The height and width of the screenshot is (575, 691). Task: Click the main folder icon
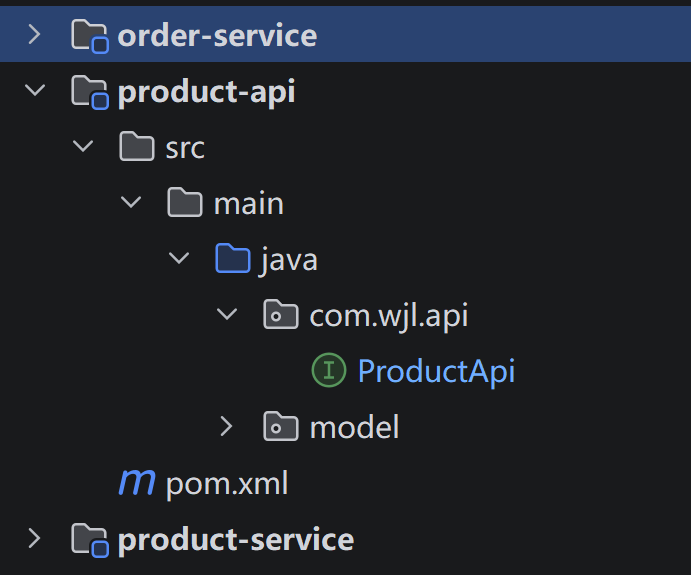(x=185, y=202)
